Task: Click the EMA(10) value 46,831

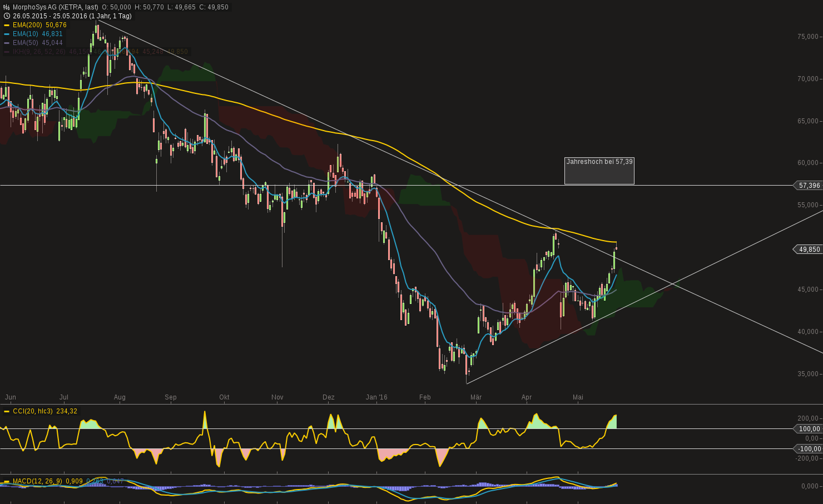Action: 52,34
